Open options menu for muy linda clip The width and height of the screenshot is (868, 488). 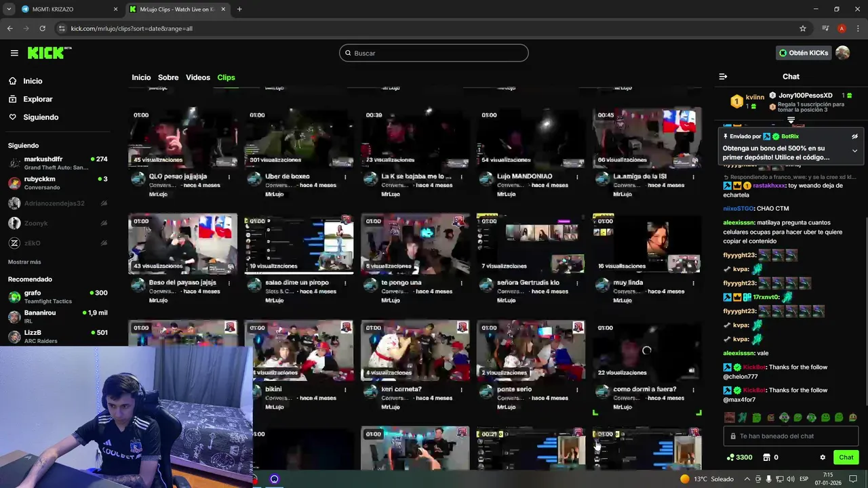pyautogui.click(x=693, y=283)
